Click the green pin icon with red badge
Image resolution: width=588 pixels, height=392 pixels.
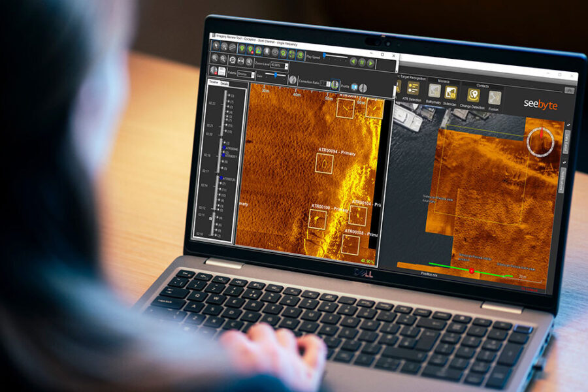click(250, 50)
